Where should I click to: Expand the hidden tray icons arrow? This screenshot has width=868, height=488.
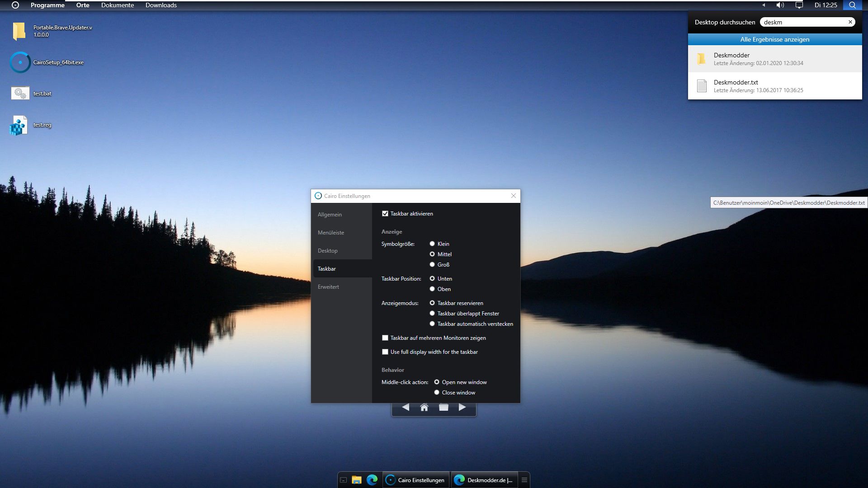pos(764,5)
